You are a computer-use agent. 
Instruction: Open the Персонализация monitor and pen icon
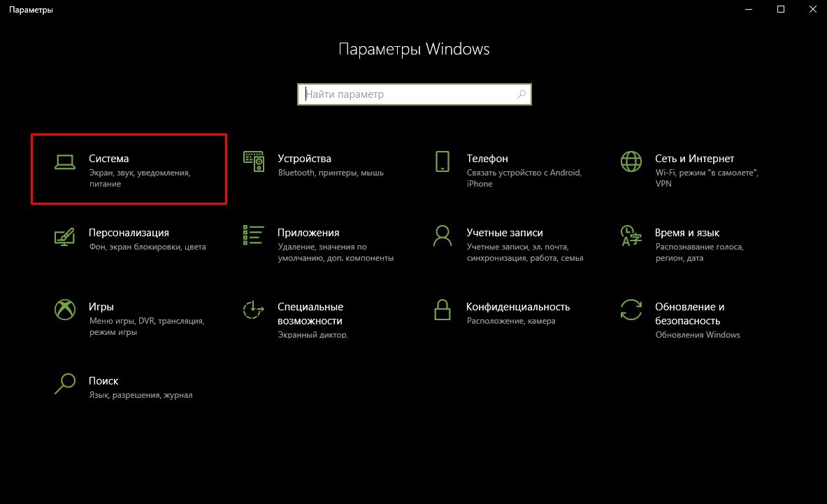pos(65,236)
